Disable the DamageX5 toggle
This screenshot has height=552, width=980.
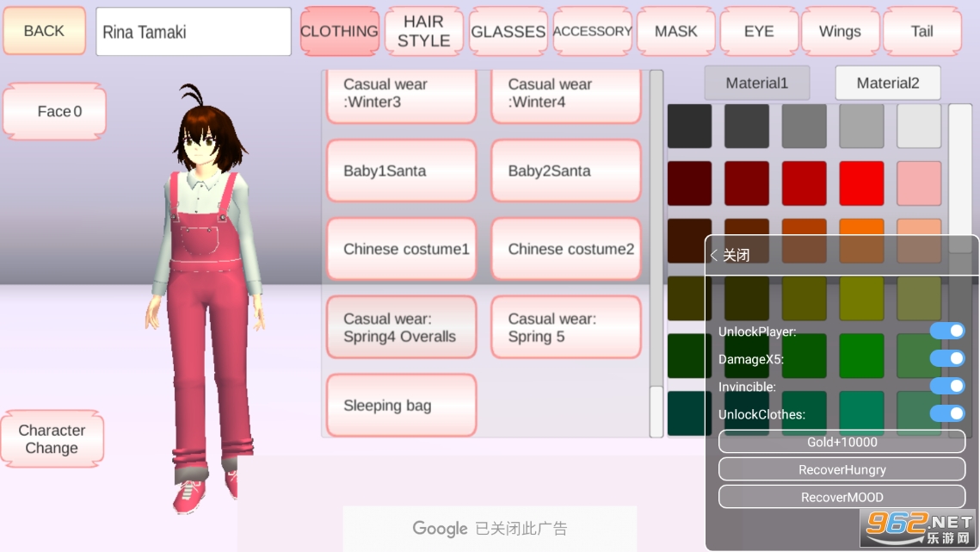946,358
